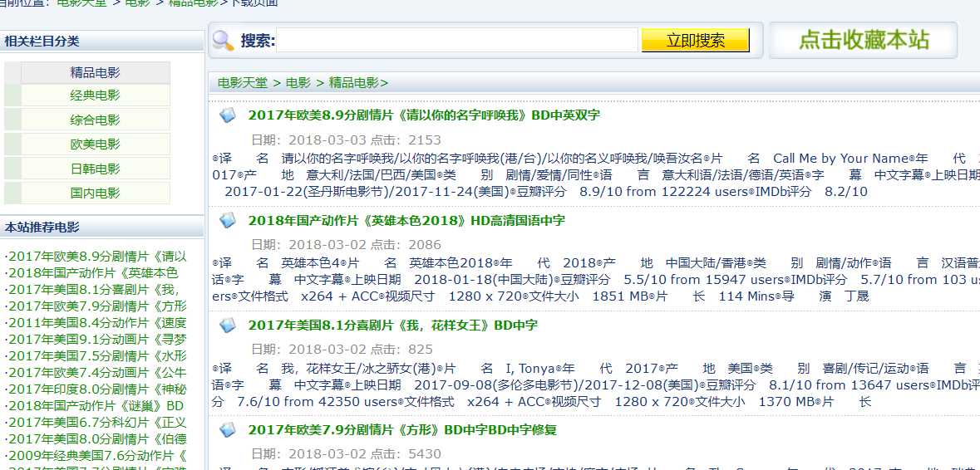Open 2017年美国8.1分喜剧片《我，花样女王》 title link

click(x=392, y=326)
